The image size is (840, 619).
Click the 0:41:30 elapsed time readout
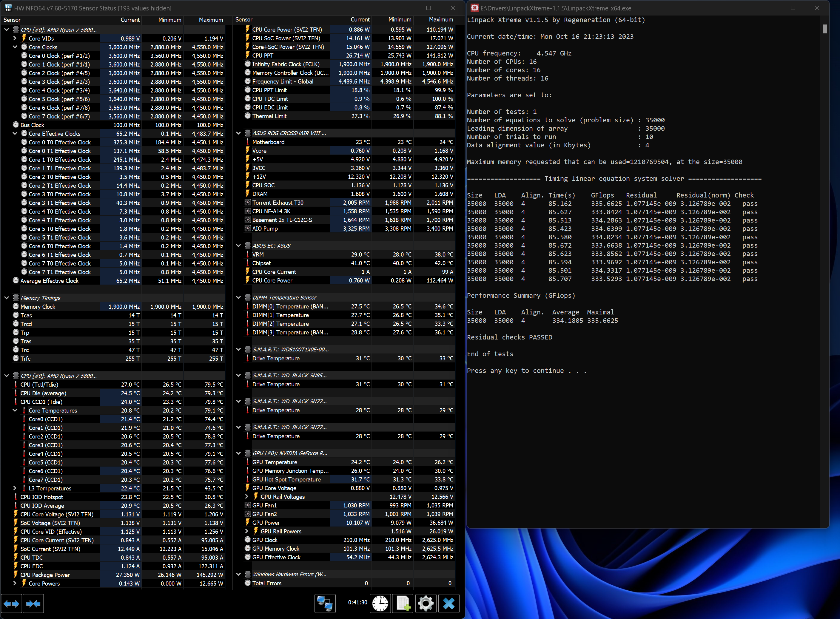click(357, 602)
